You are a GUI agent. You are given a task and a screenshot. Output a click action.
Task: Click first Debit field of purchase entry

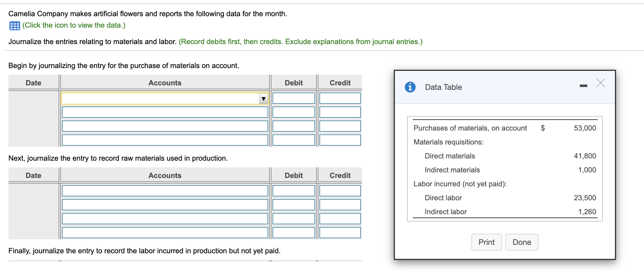(x=294, y=98)
